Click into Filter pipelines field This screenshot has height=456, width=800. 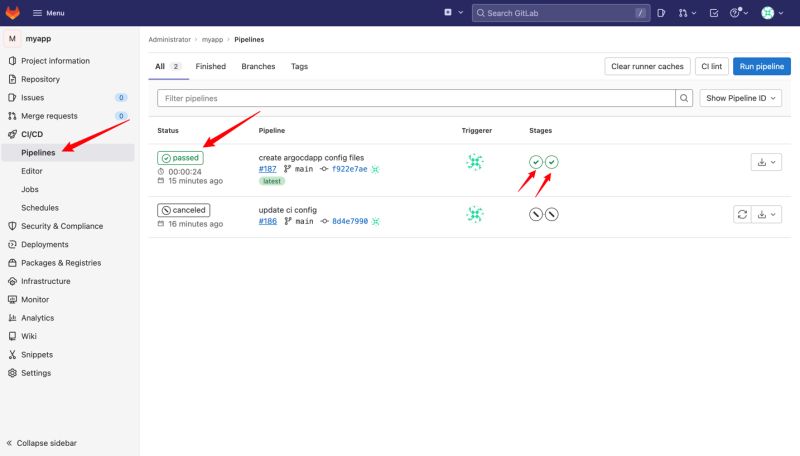[416, 98]
